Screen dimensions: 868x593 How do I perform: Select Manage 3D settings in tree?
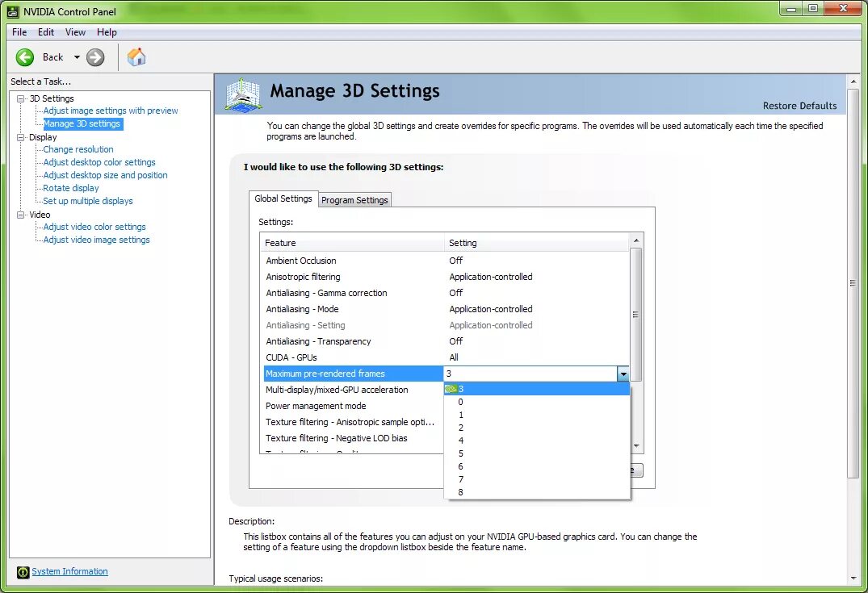[x=82, y=124]
